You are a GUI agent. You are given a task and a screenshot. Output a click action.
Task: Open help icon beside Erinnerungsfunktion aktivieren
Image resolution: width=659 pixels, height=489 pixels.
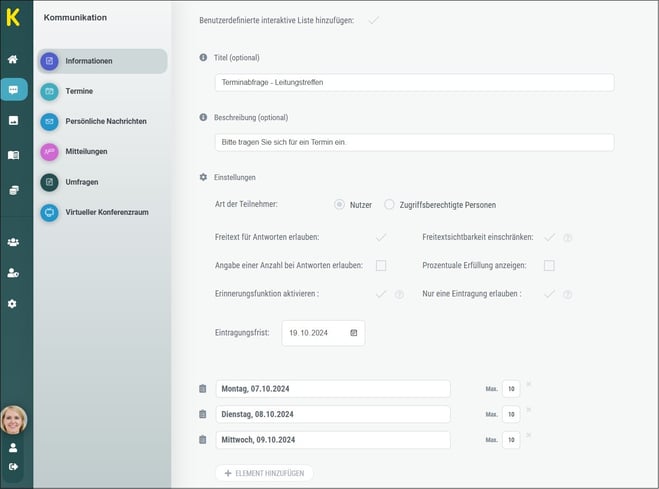tap(399, 294)
